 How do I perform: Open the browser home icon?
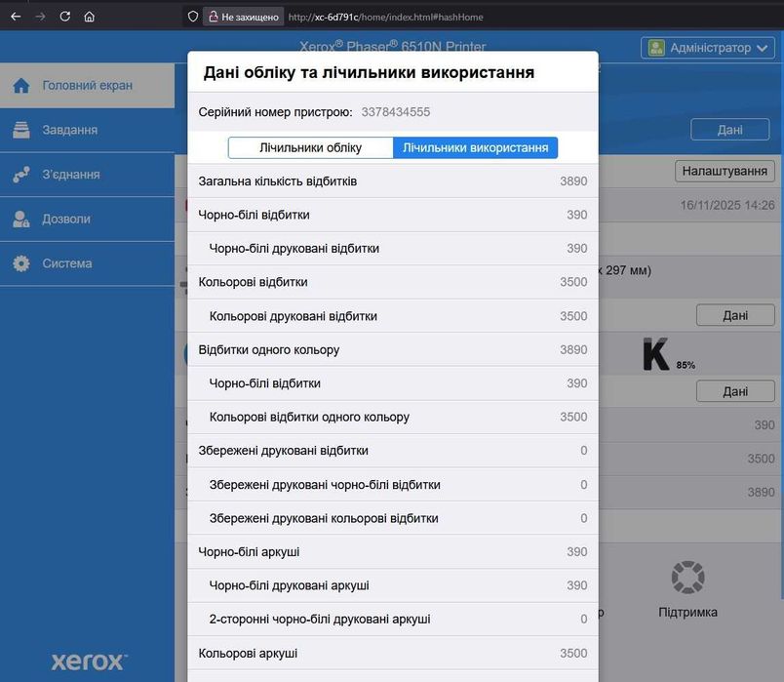point(89,17)
